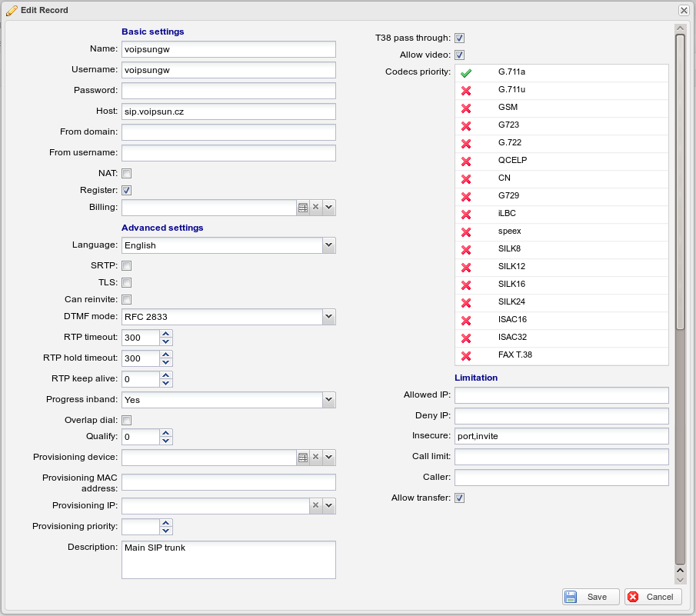
Task: Click red X icon beside G.711u codec
Action: click(x=465, y=91)
